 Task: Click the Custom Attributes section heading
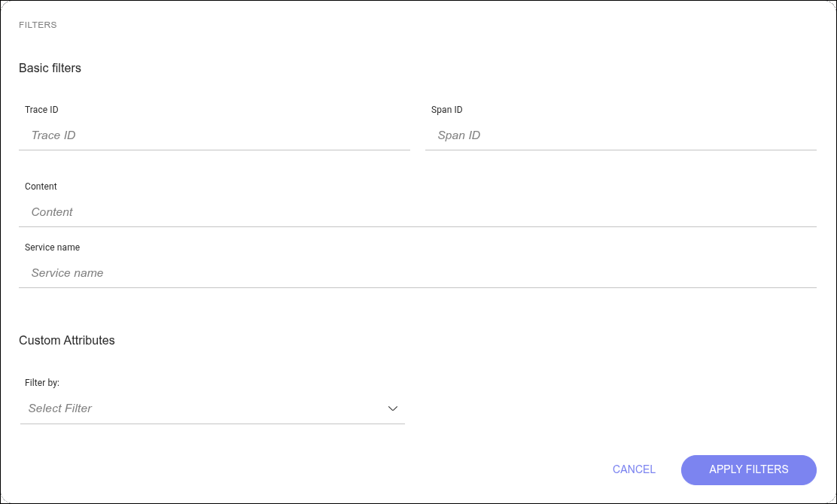tap(67, 340)
